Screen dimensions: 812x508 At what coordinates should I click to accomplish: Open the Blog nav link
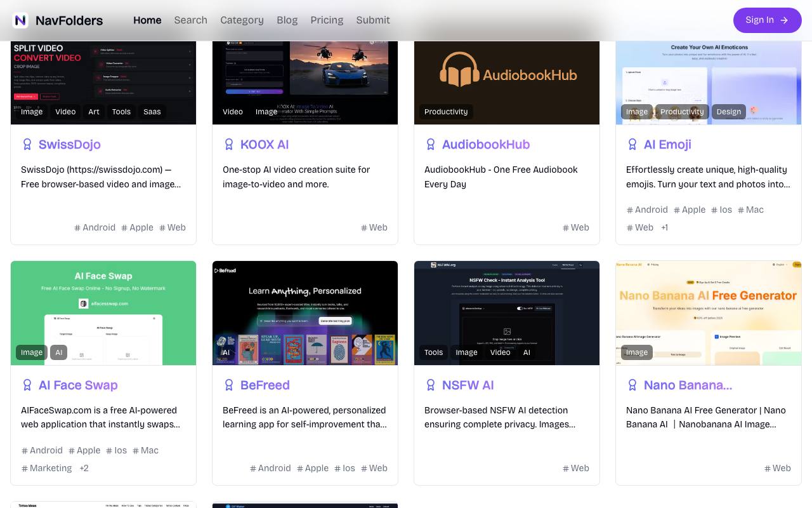(287, 20)
